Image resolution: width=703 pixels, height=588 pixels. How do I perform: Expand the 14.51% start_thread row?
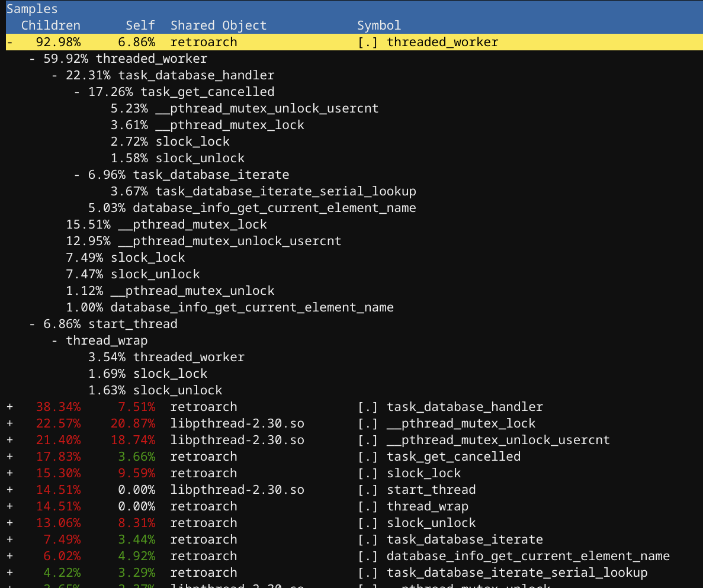[10, 490]
